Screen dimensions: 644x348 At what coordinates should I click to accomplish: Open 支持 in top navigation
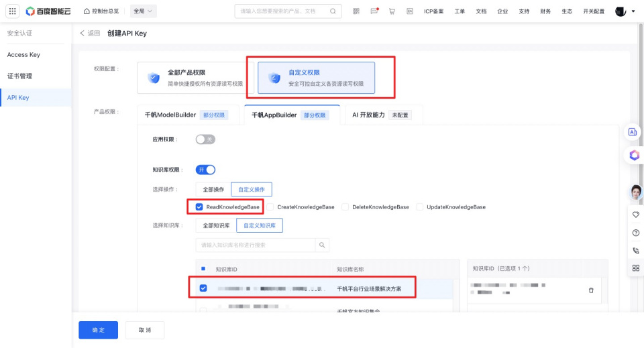pyautogui.click(x=524, y=11)
